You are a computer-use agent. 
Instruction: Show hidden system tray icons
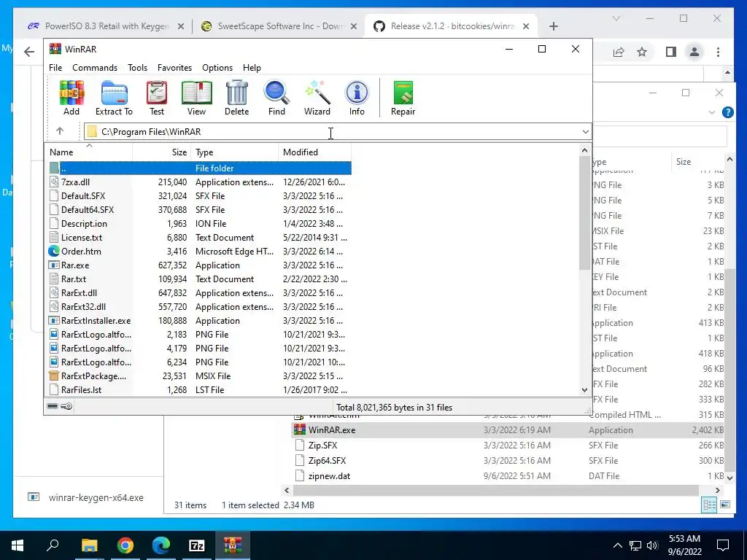point(617,545)
